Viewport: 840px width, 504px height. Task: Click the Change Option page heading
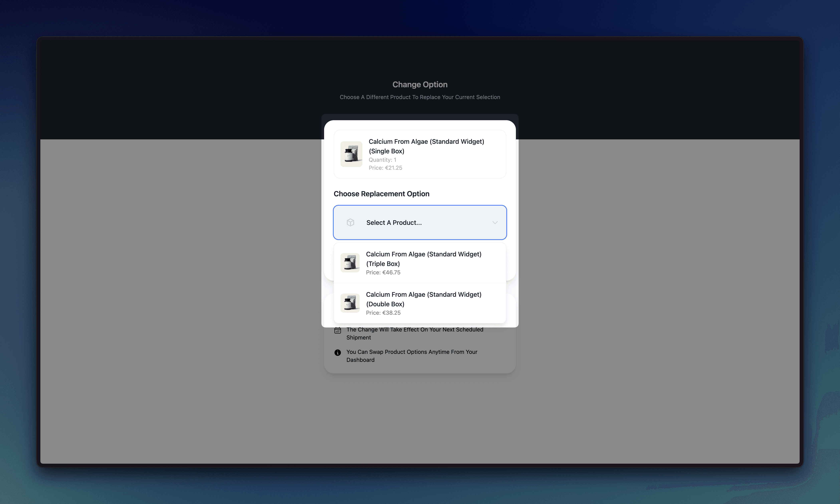(420, 84)
